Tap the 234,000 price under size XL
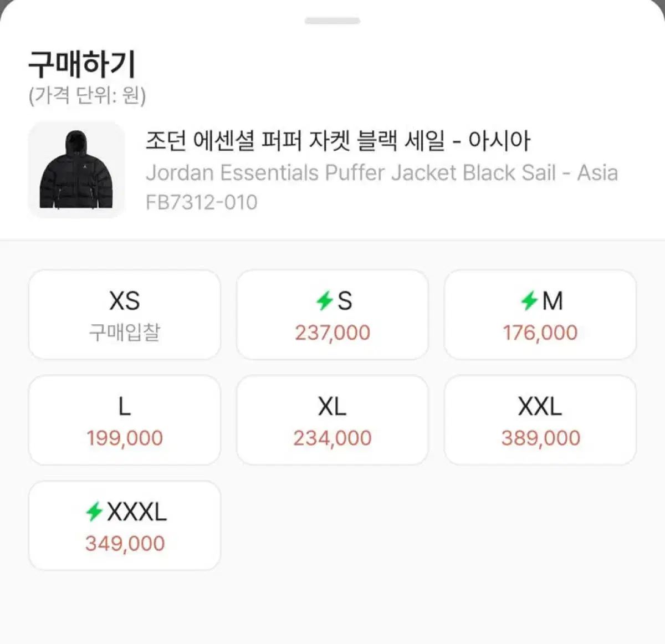 tap(332, 438)
